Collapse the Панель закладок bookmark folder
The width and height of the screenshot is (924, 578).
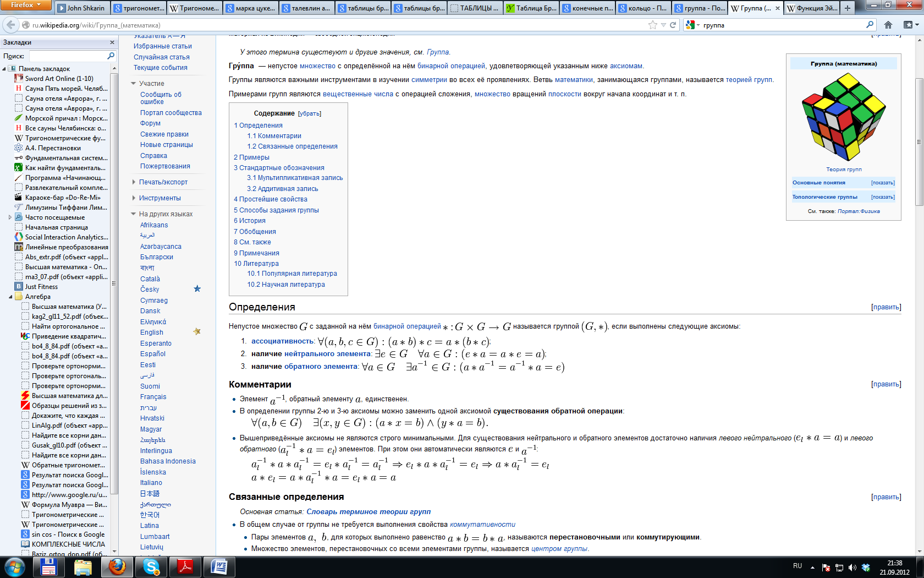point(4,69)
